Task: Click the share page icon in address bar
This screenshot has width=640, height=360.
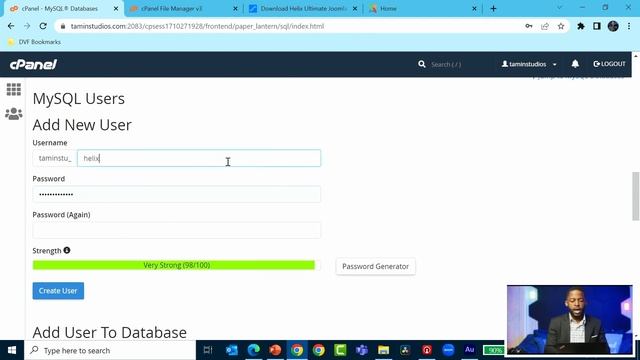Action: (545, 26)
